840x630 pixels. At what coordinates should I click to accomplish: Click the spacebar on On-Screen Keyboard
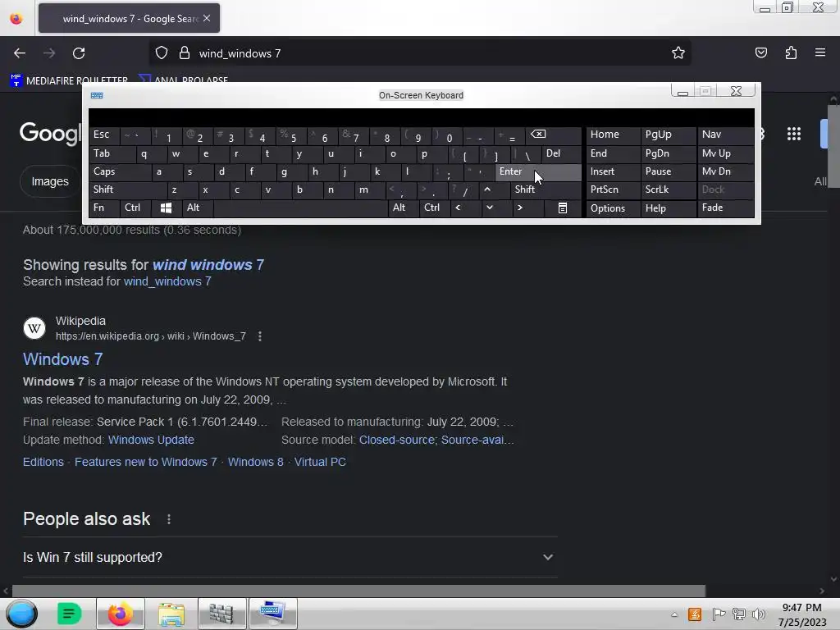(300, 208)
